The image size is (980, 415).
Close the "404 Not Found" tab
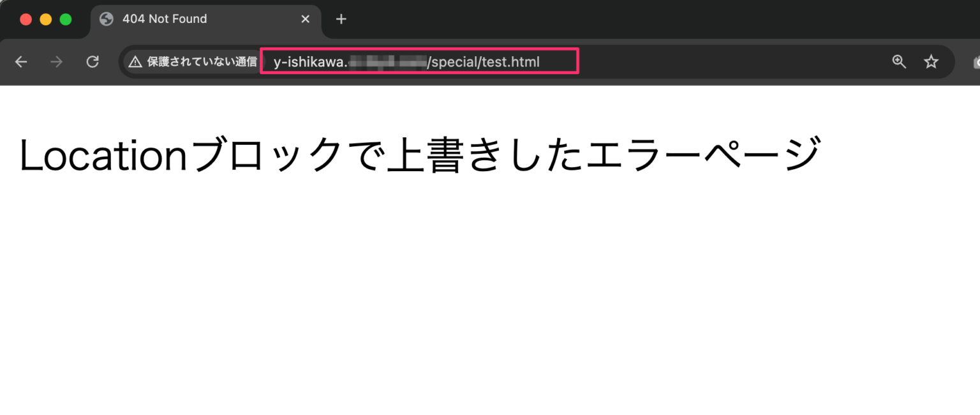tap(305, 19)
